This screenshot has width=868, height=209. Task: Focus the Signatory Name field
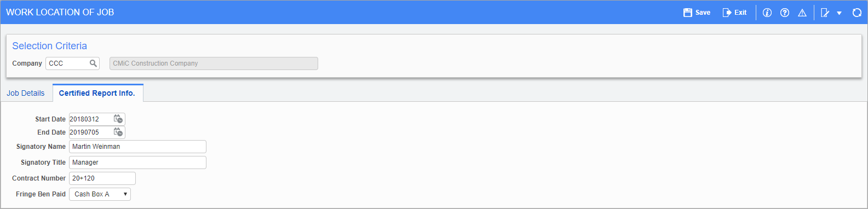click(137, 147)
